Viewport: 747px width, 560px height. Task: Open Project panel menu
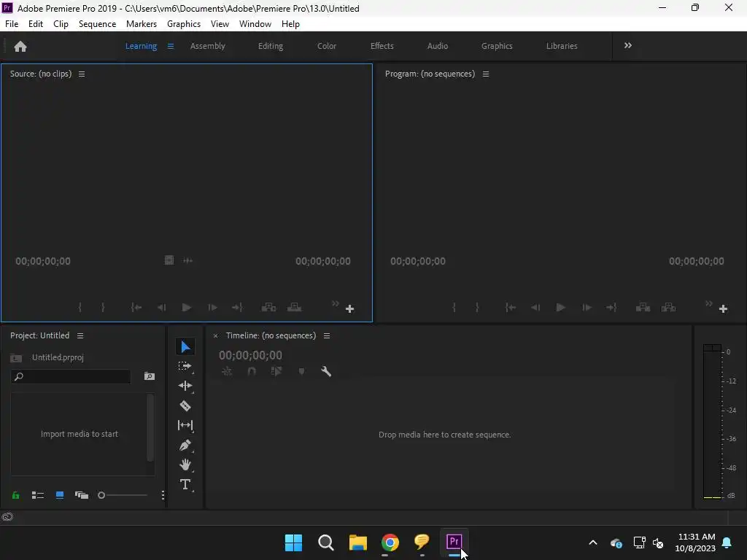80,335
